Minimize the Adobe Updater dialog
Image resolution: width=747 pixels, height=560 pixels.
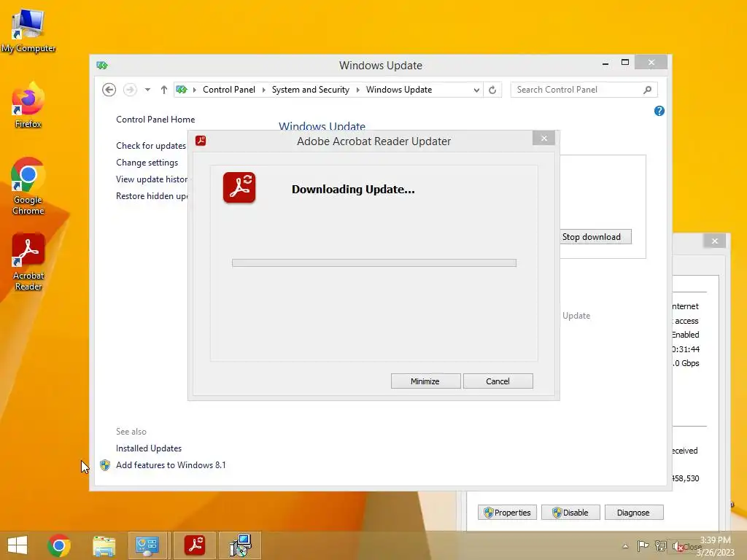pyautogui.click(x=425, y=381)
